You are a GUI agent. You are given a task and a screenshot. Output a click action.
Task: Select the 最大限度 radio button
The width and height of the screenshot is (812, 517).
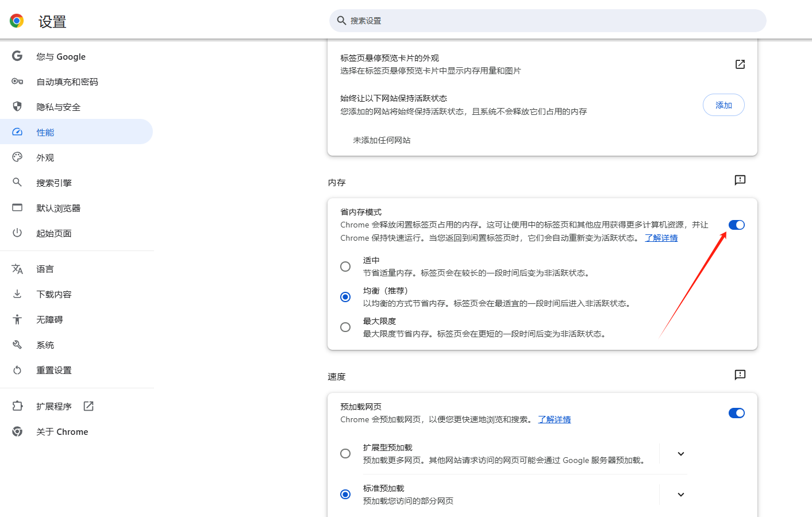tap(345, 327)
